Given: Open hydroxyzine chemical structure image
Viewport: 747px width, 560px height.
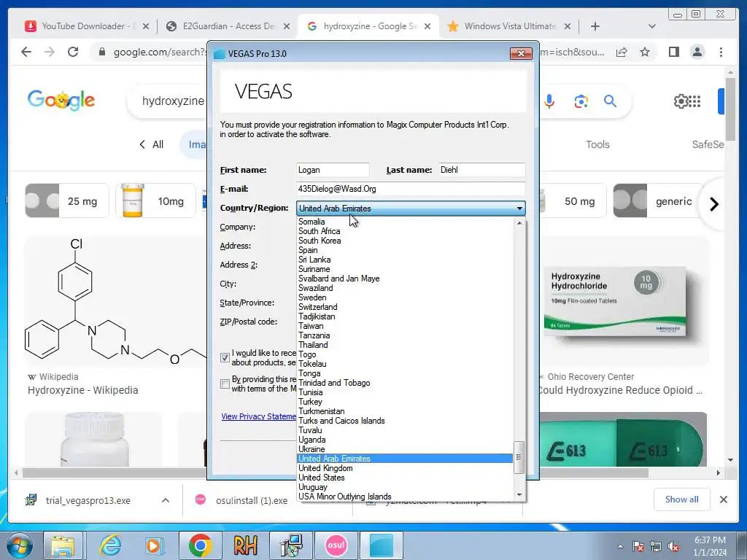Looking at the screenshot, I should coord(115,301).
